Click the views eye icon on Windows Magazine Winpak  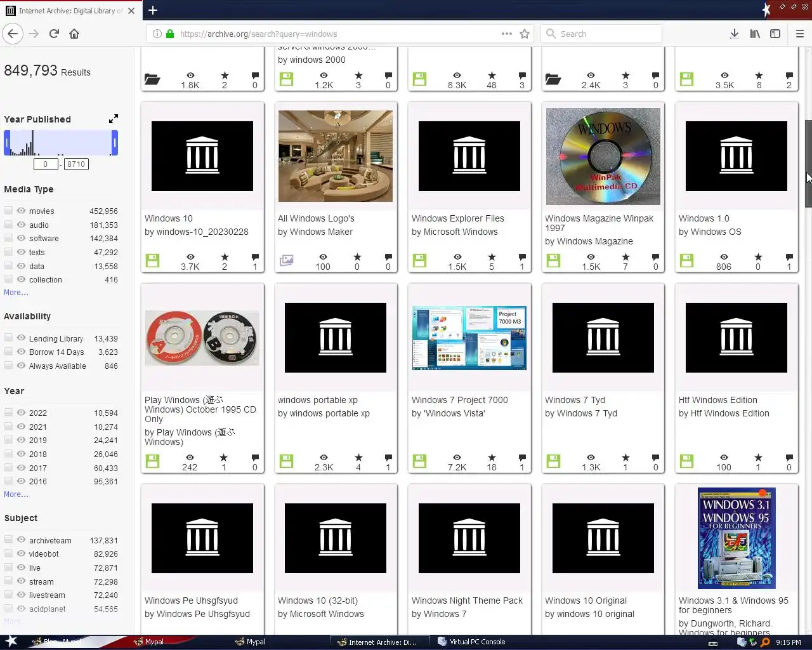point(591,257)
